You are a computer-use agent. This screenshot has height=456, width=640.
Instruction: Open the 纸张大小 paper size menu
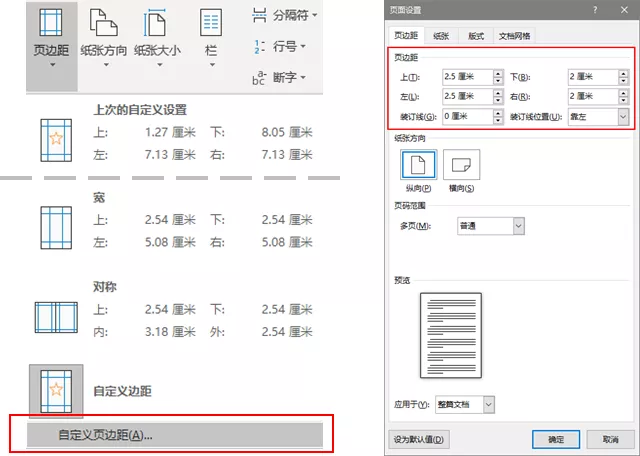[x=158, y=39]
